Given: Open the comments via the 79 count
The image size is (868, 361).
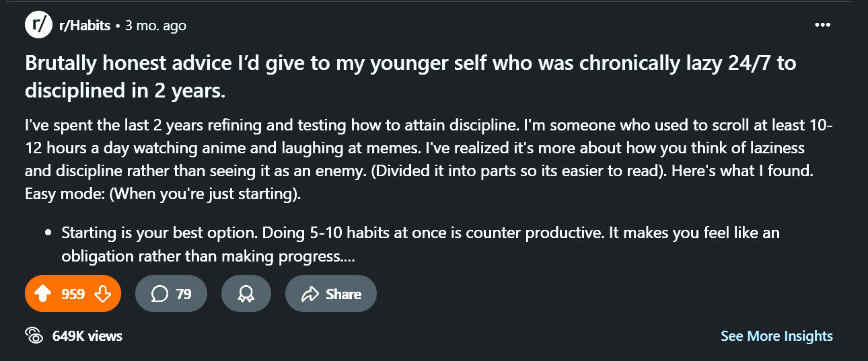Looking at the screenshot, I should 184,294.
